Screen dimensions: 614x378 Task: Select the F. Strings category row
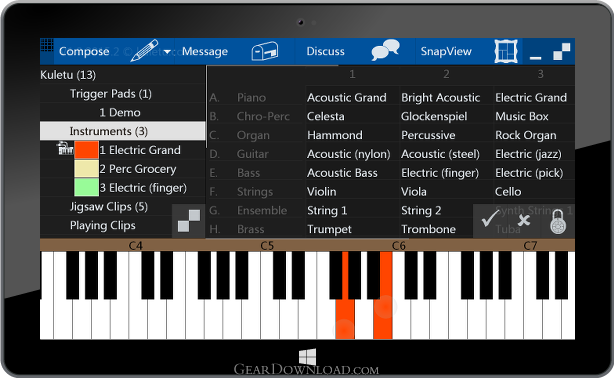pyautogui.click(x=256, y=192)
